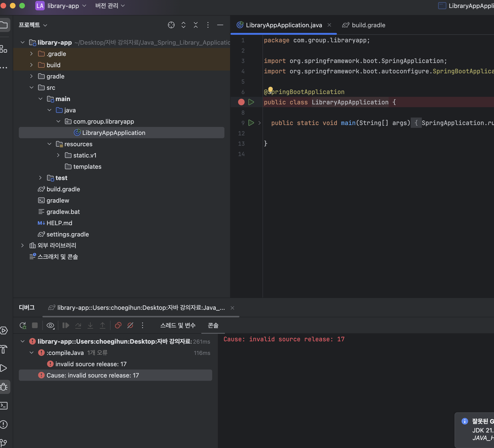The width and height of the screenshot is (494, 448).
Task: Select build.gradle file in project tree
Action: coord(59,189)
